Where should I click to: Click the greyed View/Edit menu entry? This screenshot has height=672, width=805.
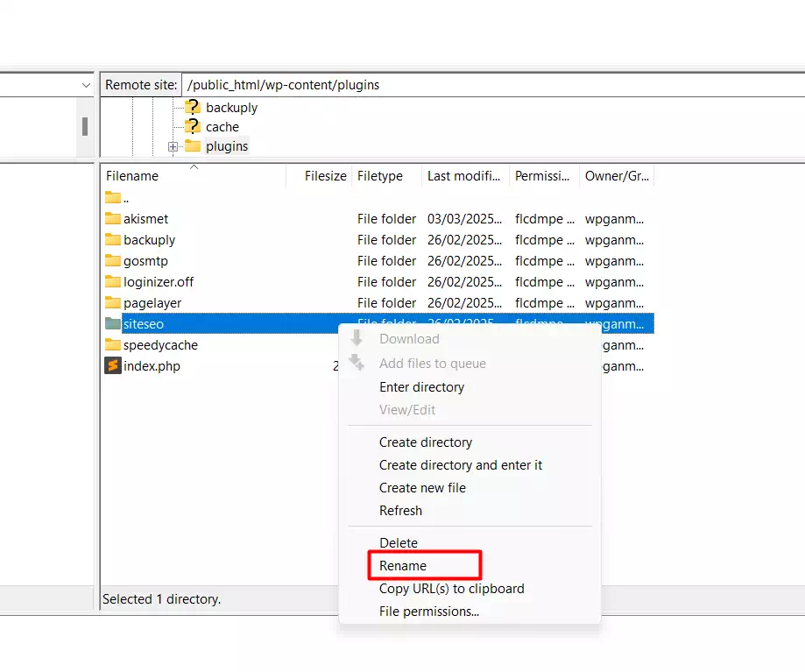tap(407, 410)
